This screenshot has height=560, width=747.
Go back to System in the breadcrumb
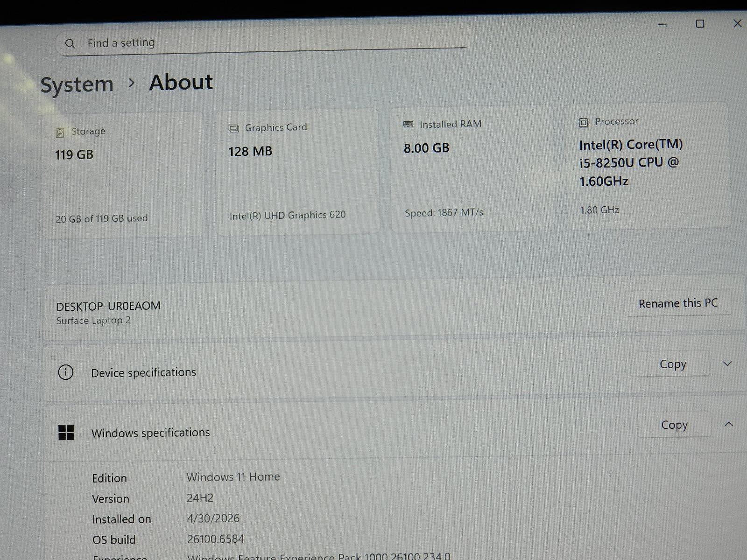pos(77,84)
